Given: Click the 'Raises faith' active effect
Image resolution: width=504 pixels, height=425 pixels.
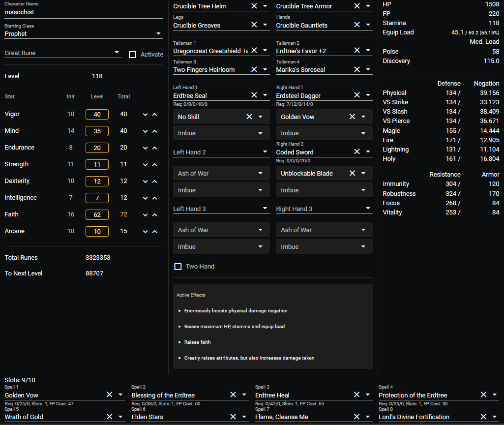Looking at the screenshot, I should click(x=197, y=342).
